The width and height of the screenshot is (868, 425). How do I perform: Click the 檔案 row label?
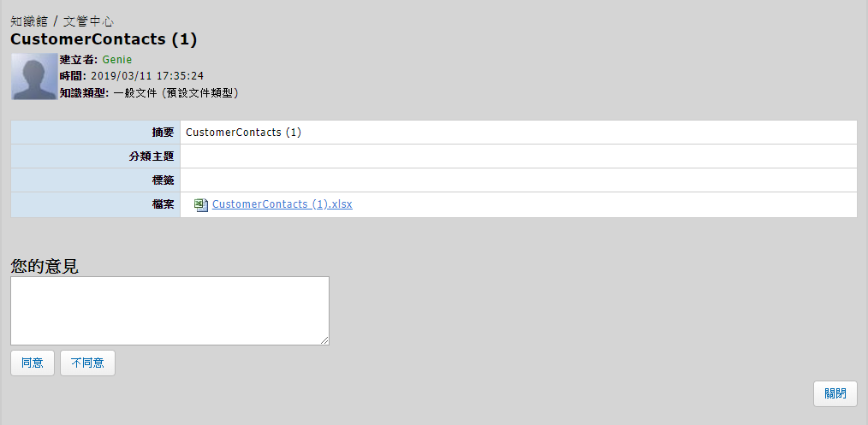pos(163,204)
